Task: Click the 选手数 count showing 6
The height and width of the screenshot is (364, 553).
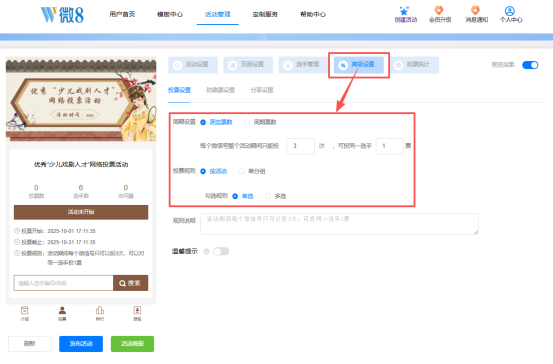Action: coord(81,188)
